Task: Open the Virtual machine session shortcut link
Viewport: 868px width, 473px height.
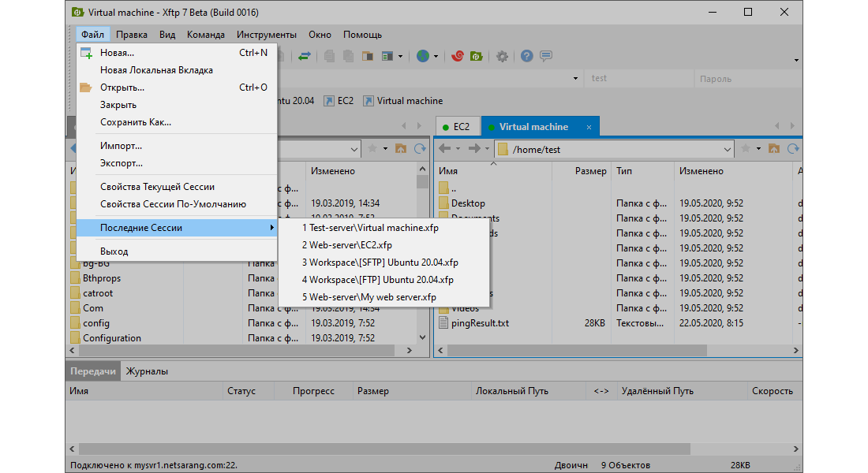Action: [x=403, y=101]
